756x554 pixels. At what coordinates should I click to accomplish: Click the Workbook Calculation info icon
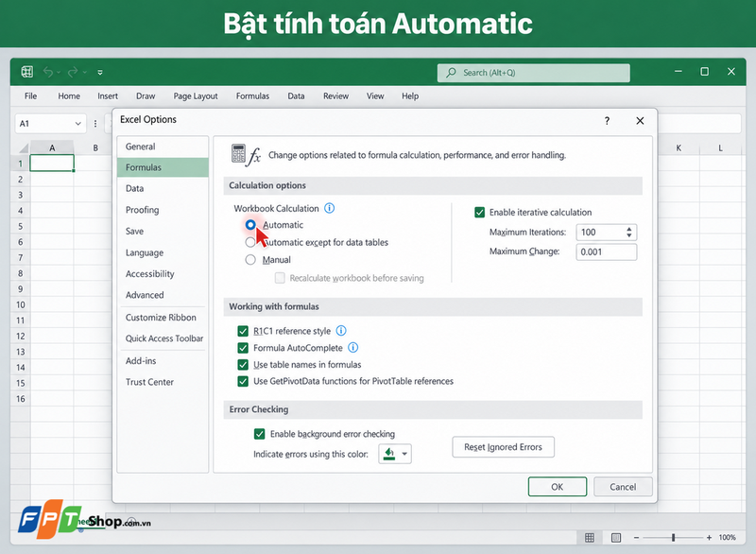click(329, 208)
